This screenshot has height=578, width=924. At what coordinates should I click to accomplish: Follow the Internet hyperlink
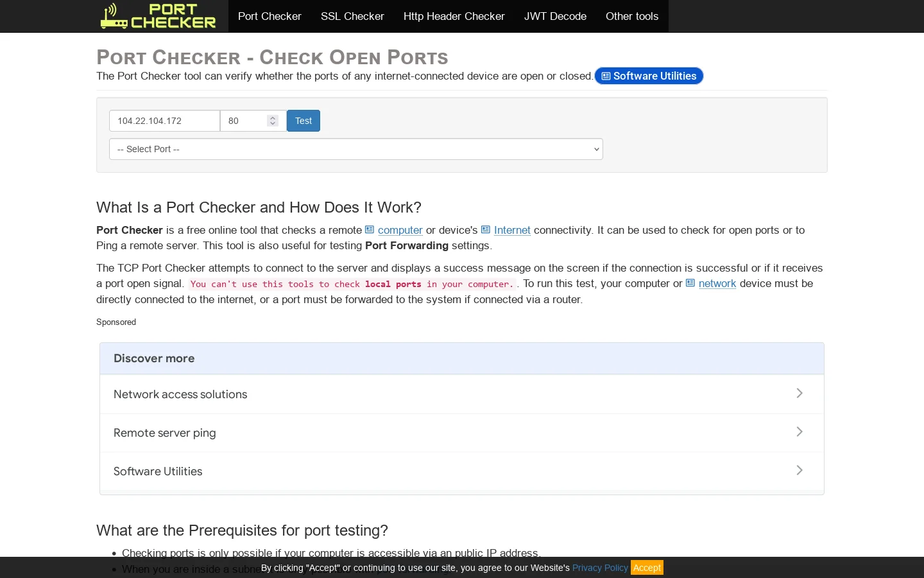512,230
